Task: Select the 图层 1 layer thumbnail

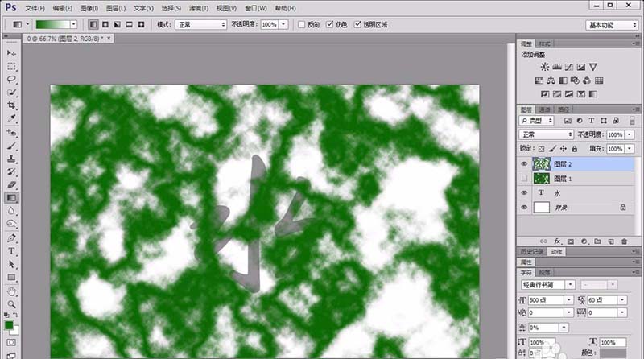Action: pos(541,179)
